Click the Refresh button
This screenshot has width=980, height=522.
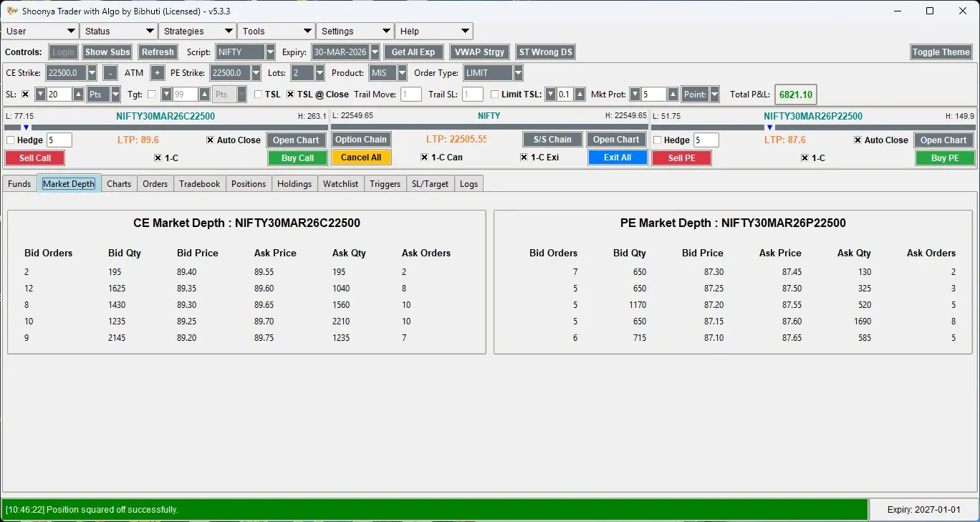(158, 52)
